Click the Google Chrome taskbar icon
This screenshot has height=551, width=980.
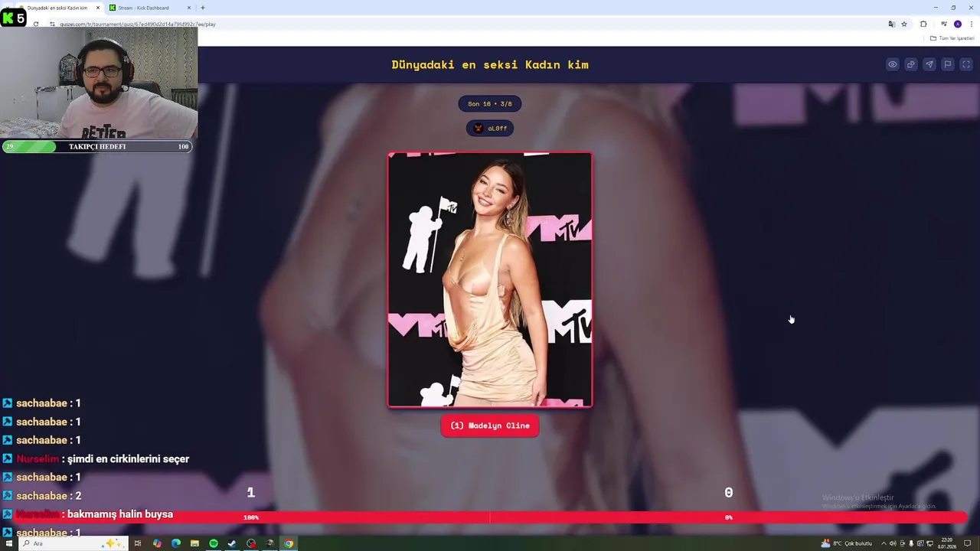coord(289,543)
